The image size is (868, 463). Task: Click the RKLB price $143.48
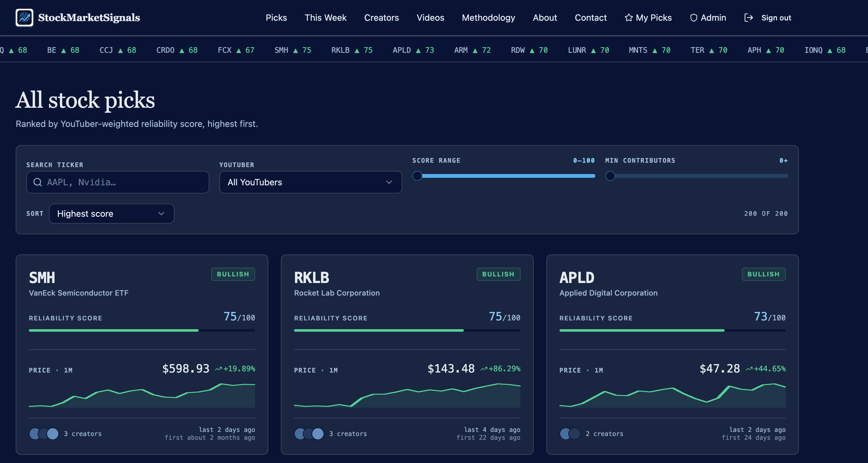(451, 368)
